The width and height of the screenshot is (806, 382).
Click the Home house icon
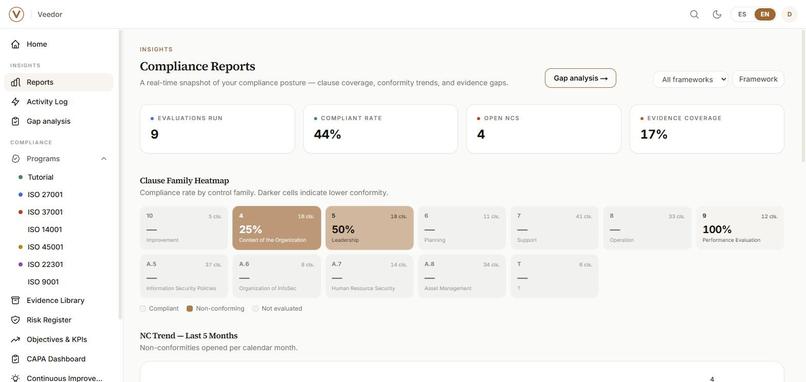click(x=15, y=44)
